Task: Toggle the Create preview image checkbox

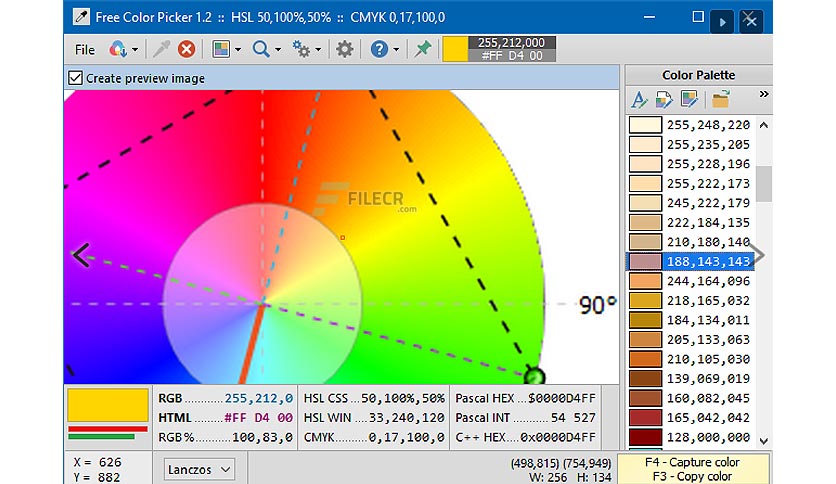Action: pos(75,78)
